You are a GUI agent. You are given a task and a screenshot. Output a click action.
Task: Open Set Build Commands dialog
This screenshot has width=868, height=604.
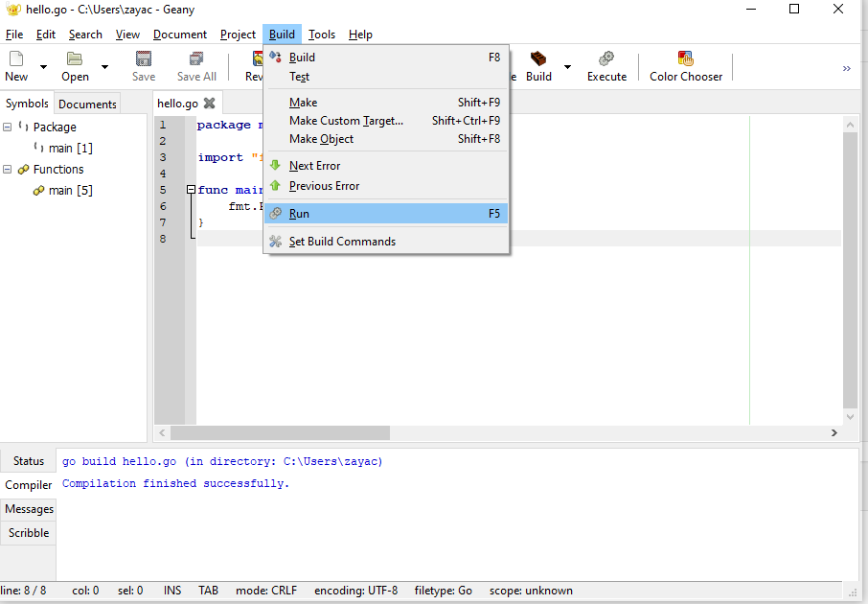click(386, 242)
